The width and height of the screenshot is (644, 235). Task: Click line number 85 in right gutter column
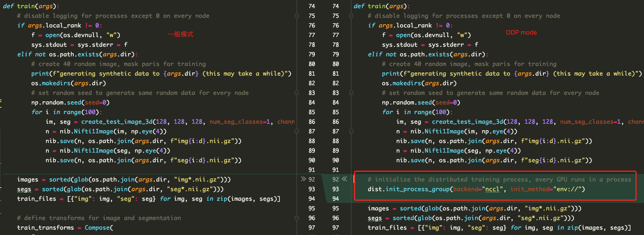coord(336,112)
